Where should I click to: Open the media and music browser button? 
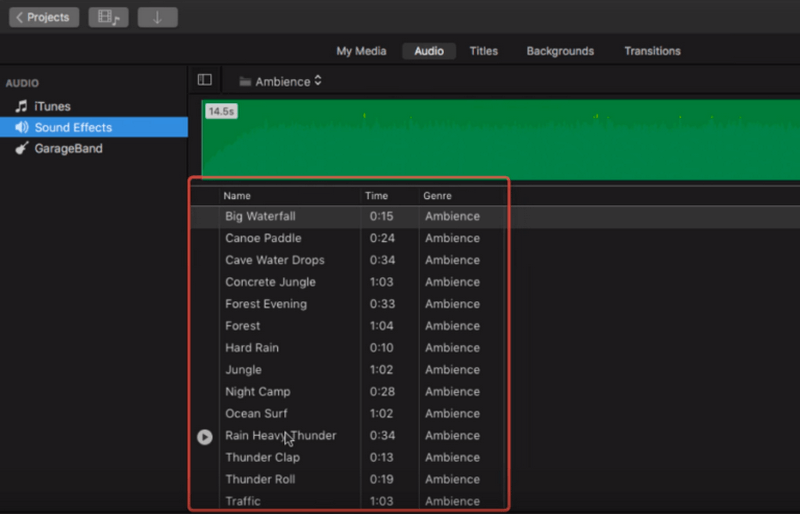108,17
